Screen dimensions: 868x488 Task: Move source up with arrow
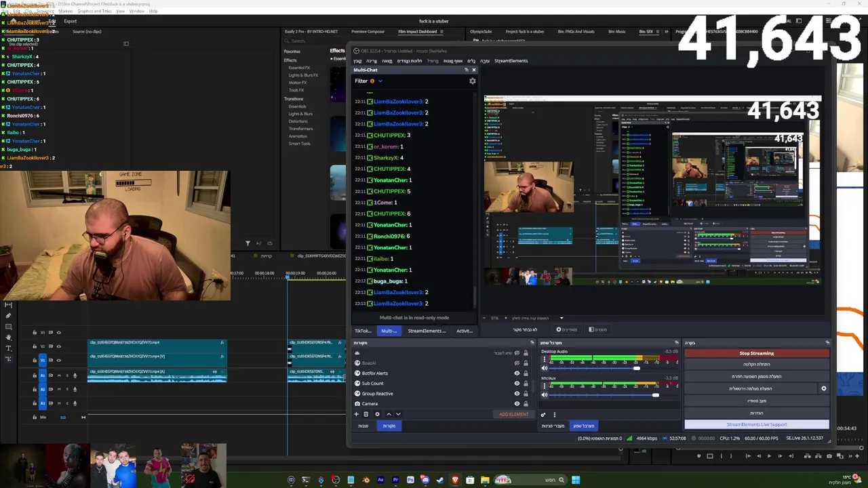click(x=389, y=414)
